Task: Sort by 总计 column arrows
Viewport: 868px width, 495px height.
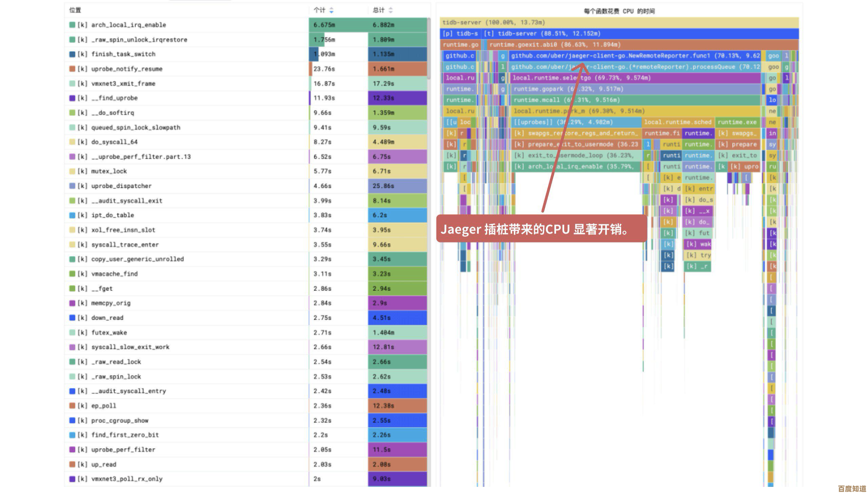Action: point(391,11)
